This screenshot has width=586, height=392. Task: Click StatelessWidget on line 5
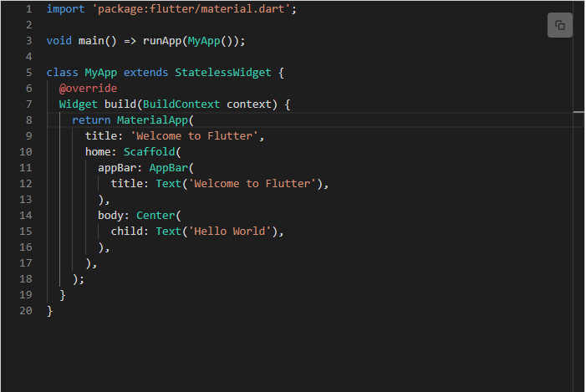[223, 73]
